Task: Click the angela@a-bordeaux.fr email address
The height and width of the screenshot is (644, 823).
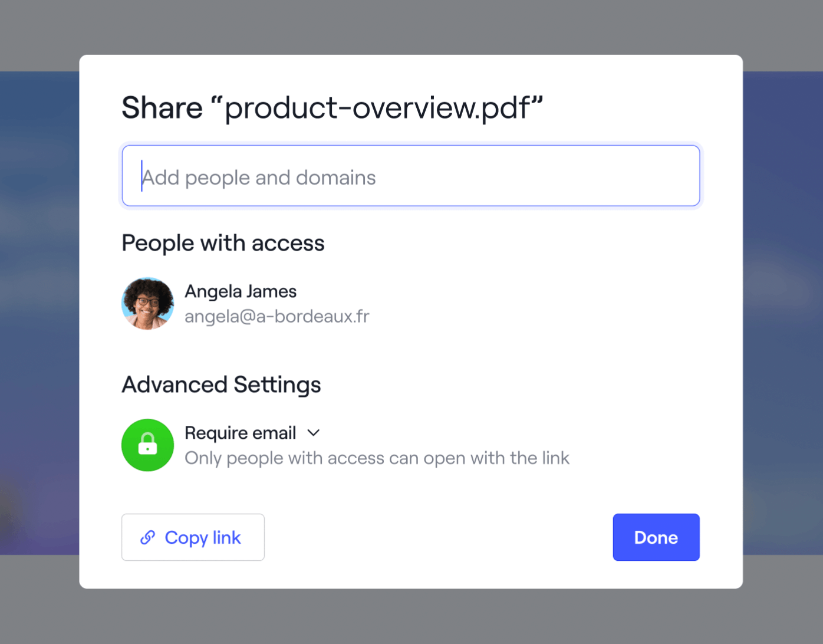Action: (x=276, y=317)
